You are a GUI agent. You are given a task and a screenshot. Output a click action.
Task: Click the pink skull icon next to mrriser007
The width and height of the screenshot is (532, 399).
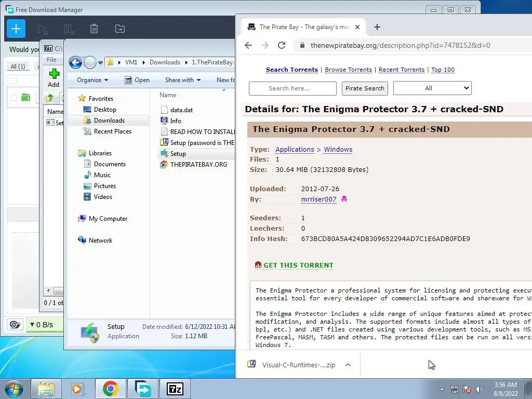click(x=344, y=199)
